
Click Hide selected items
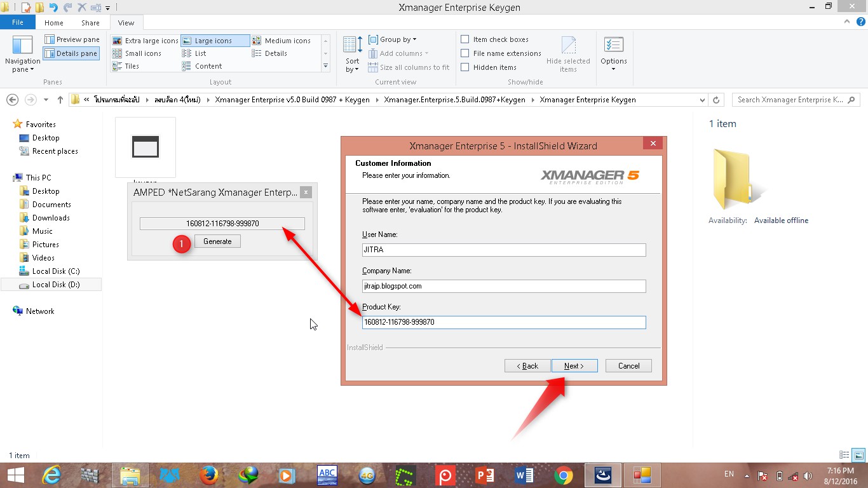pyautogui.click(x=569, y=53)
